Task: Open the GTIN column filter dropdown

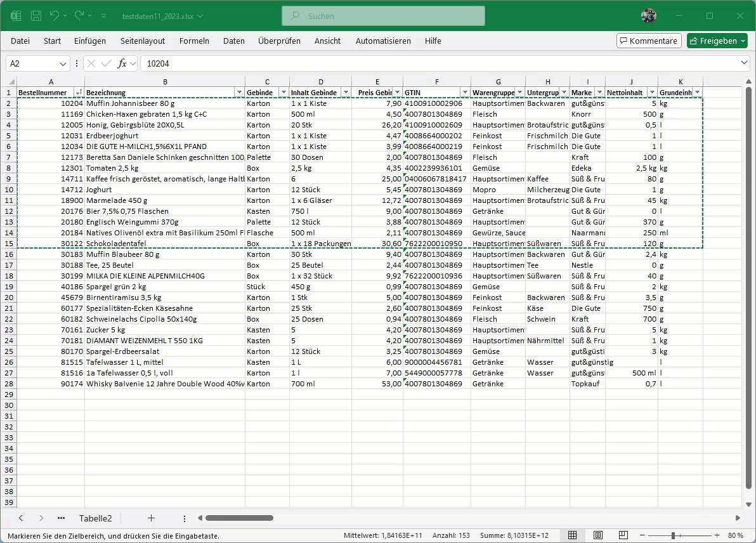Action: pos(465,93)
